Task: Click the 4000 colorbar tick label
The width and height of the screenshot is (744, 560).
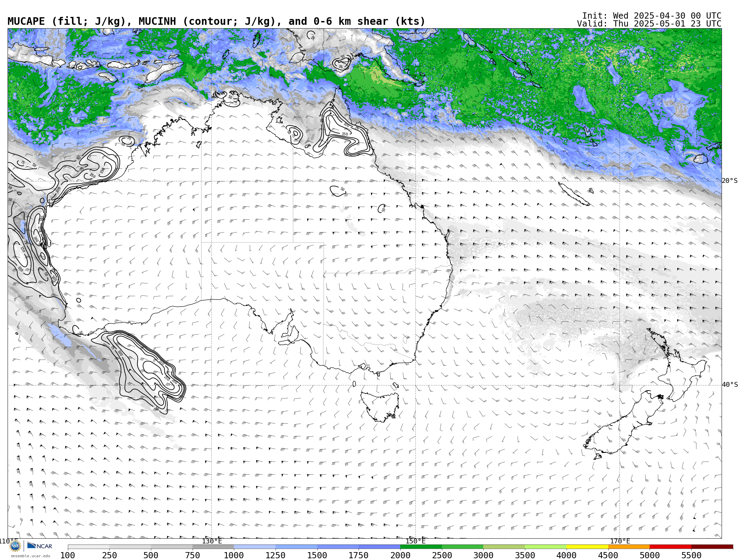Action: click(567, 555)
